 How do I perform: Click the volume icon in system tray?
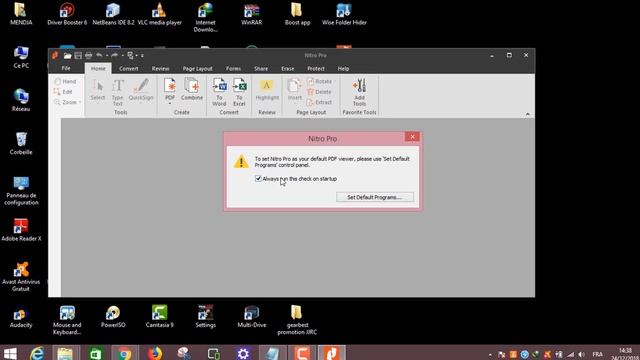coord(581,354)
